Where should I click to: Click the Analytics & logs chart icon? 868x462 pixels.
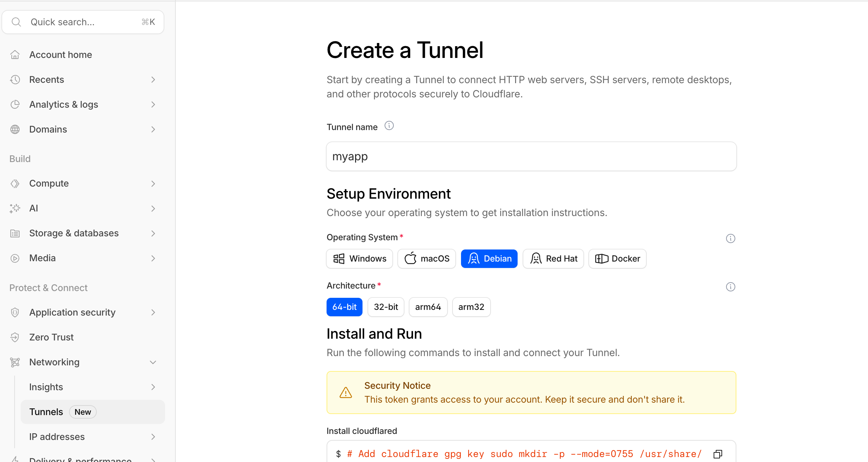tap(15, 104)
